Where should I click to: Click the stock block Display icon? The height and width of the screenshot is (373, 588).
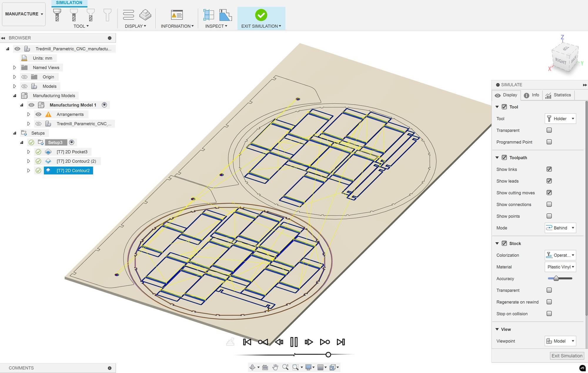pyautogui.click(x=145, y=15)
